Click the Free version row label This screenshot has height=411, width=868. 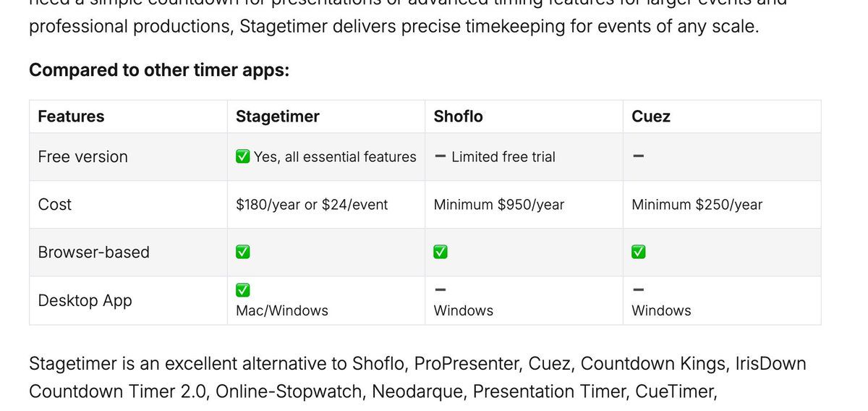click(82, 156)
